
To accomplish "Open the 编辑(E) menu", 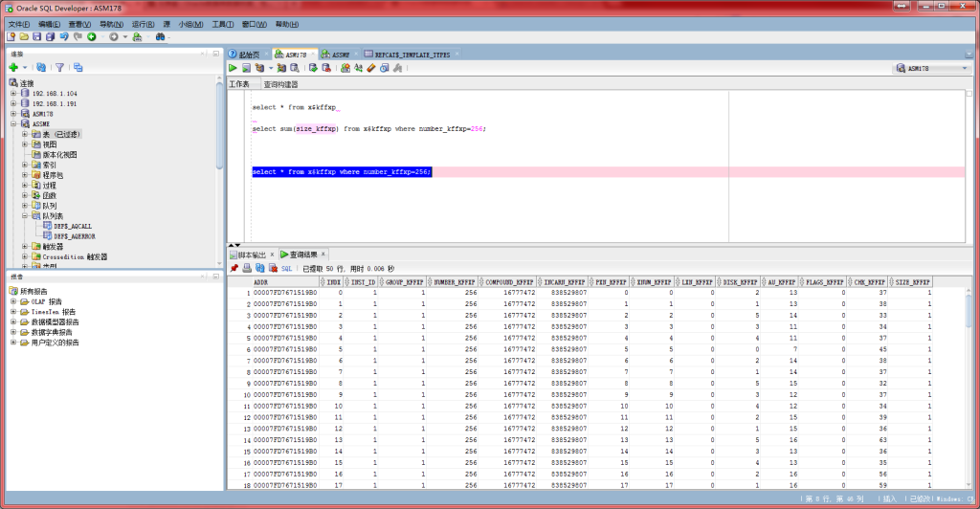I will click(x=50, y=24).
